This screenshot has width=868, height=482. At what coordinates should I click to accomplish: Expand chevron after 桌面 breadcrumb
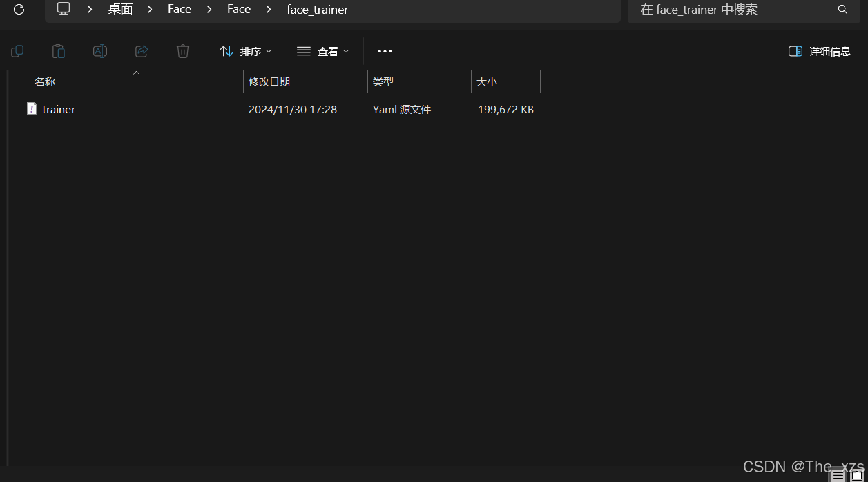pos(150,9)
